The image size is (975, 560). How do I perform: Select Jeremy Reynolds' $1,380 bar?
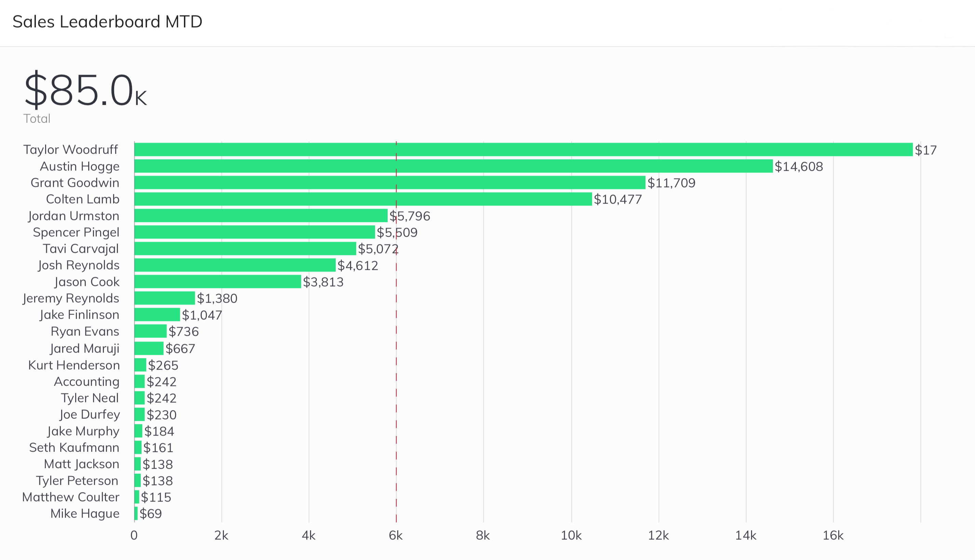(x=164, y=298)
